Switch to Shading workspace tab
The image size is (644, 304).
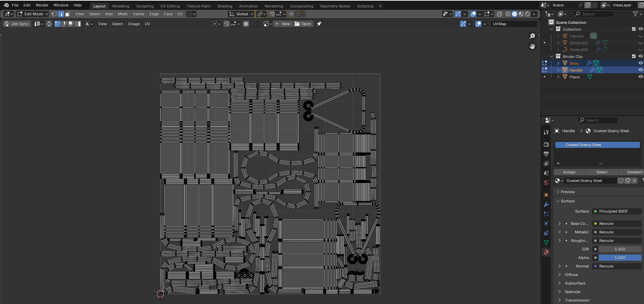pyautogui.click(x=225, y=6)
